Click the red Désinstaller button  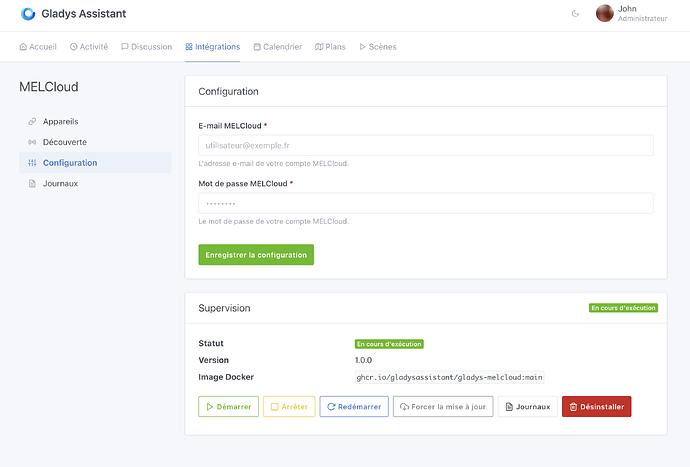pyautogui.click(x=597, y=407)
